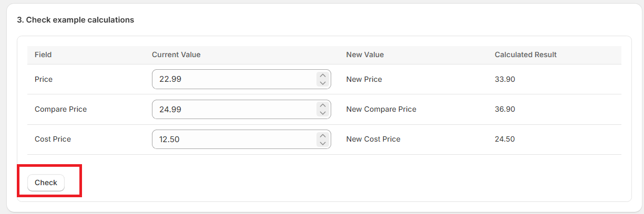
Task: Click the Field column header
Action: point(43,55)
